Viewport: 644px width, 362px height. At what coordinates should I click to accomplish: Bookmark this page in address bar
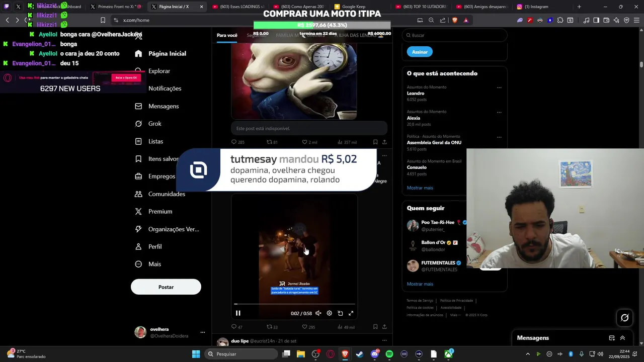(103, 20)
